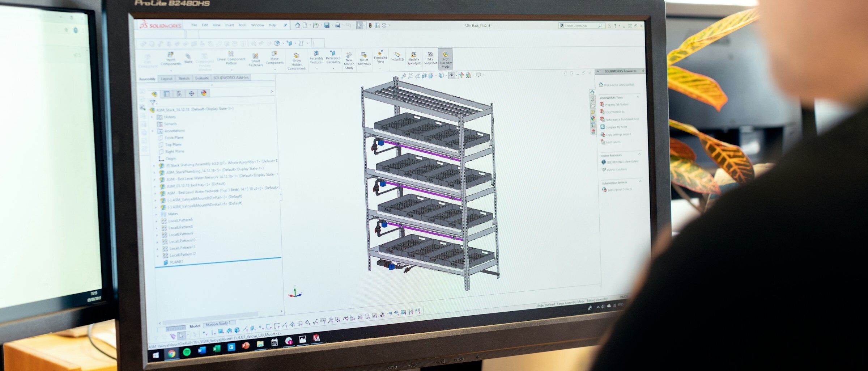Click the Partner Solutions link
The width and height of the screenshot is (868, 371).
coord(614,169)
